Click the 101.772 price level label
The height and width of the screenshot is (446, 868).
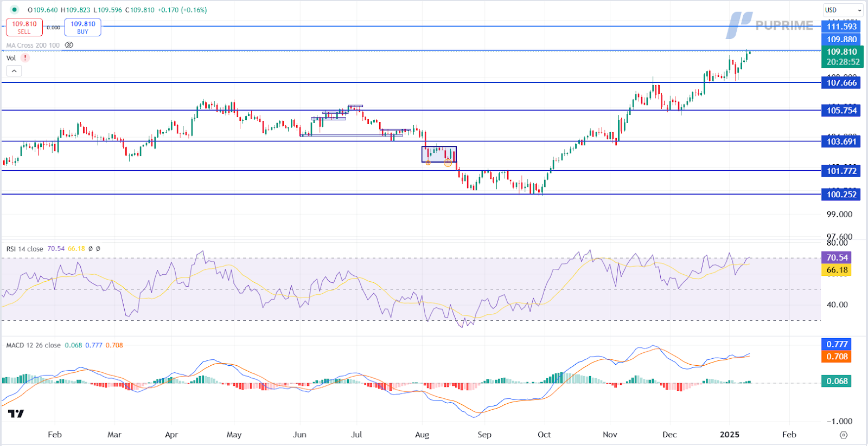pos(841,171)
